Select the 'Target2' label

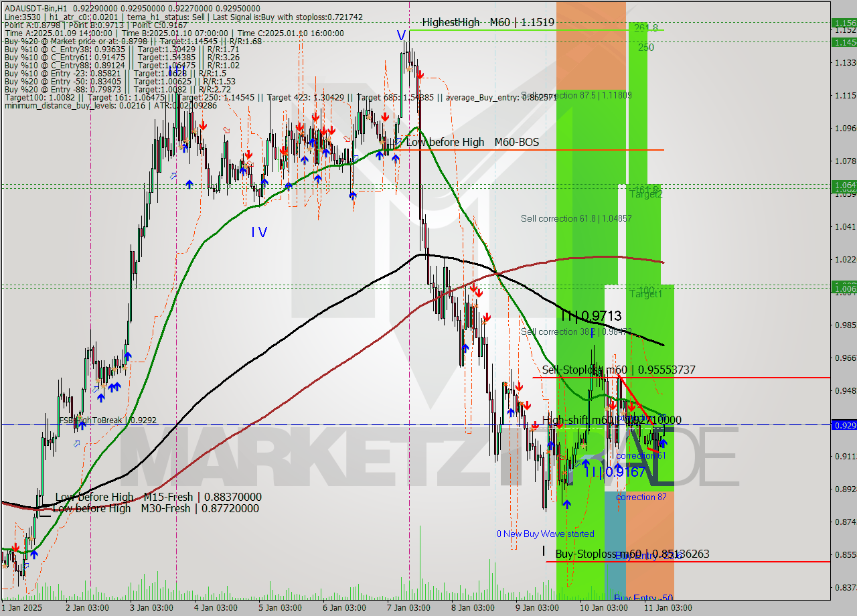coord(646,194)
